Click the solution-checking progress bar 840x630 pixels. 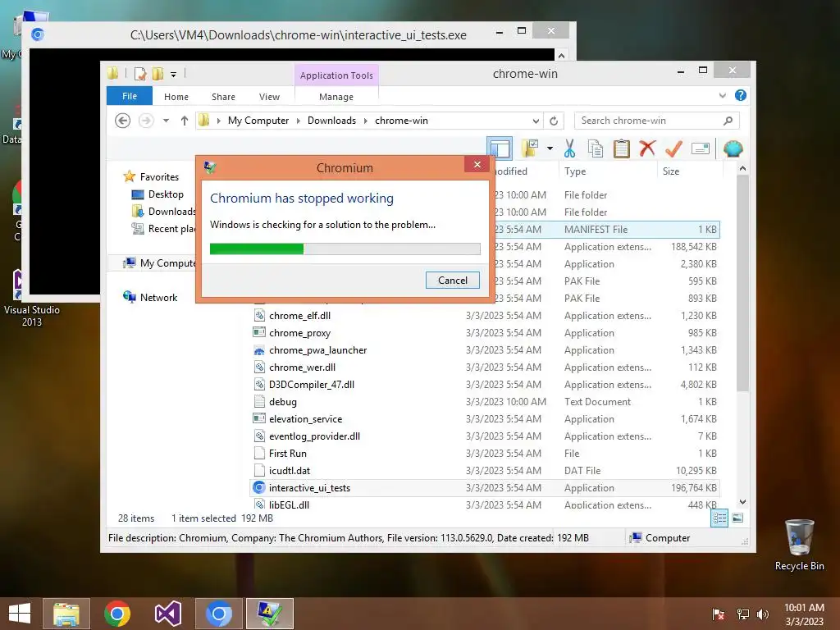[345, 249]
